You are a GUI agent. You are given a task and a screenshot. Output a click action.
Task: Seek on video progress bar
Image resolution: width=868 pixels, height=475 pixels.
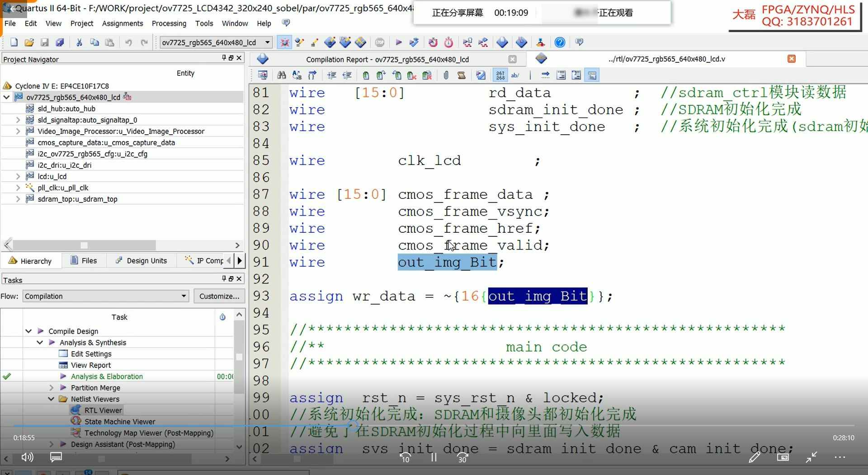(x=434, y=425)
